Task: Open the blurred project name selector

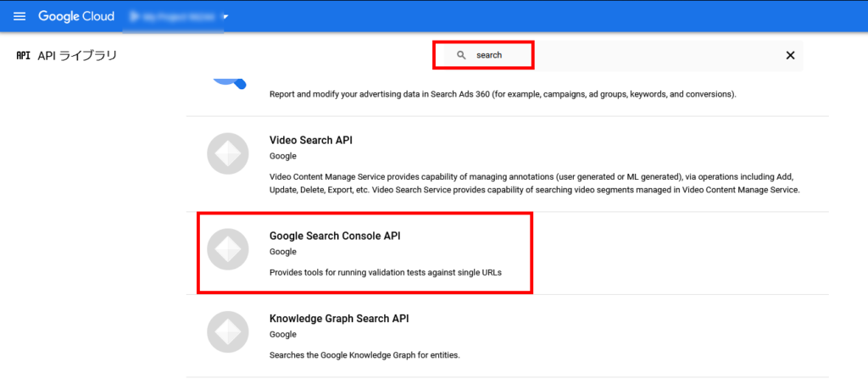Action: click(173, 17)
